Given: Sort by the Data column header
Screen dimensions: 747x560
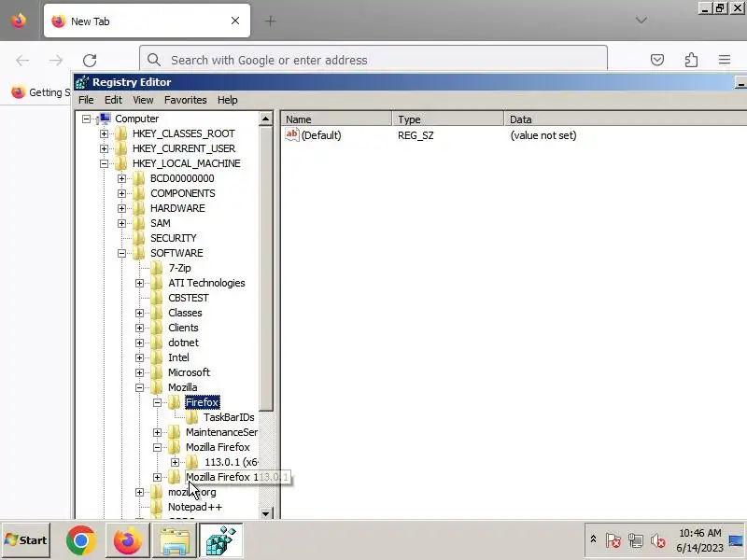Looking at the screenshot, I should point(626,119).
